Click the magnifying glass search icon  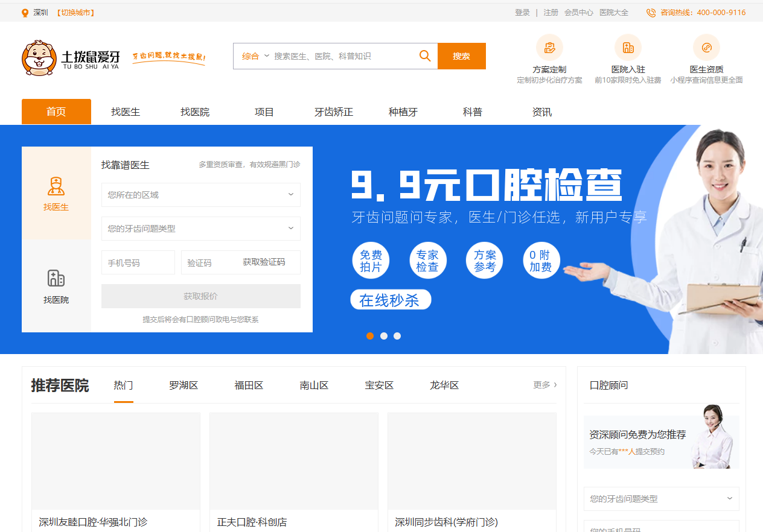click(425, 56)
